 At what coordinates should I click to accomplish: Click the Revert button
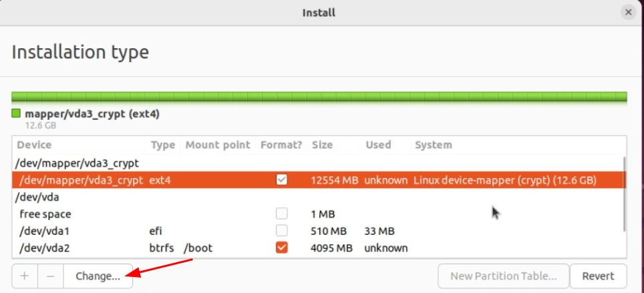coord(599,276)
